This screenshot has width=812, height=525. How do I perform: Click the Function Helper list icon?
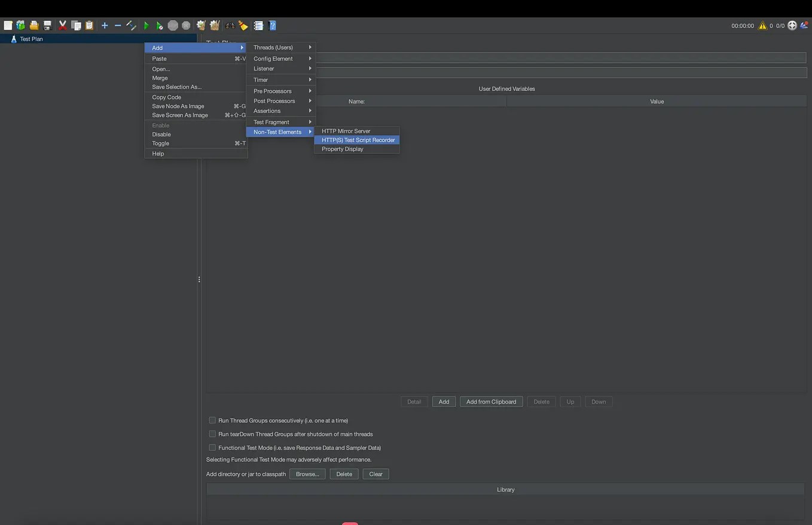point(258,26)
